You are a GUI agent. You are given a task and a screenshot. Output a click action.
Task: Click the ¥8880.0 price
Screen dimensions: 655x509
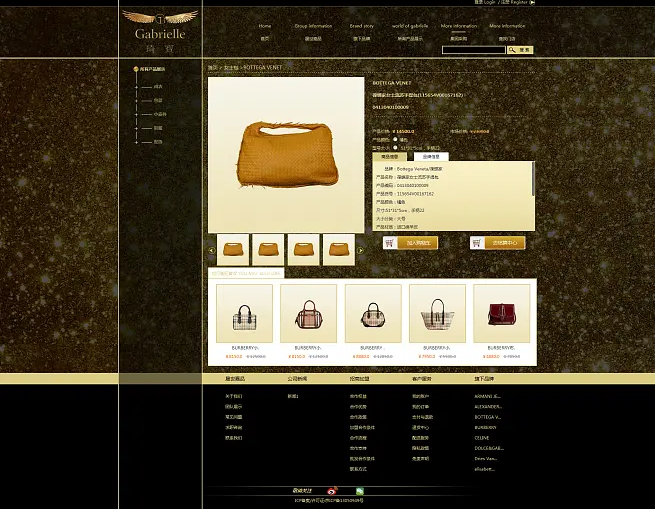[x=361, y=356]
